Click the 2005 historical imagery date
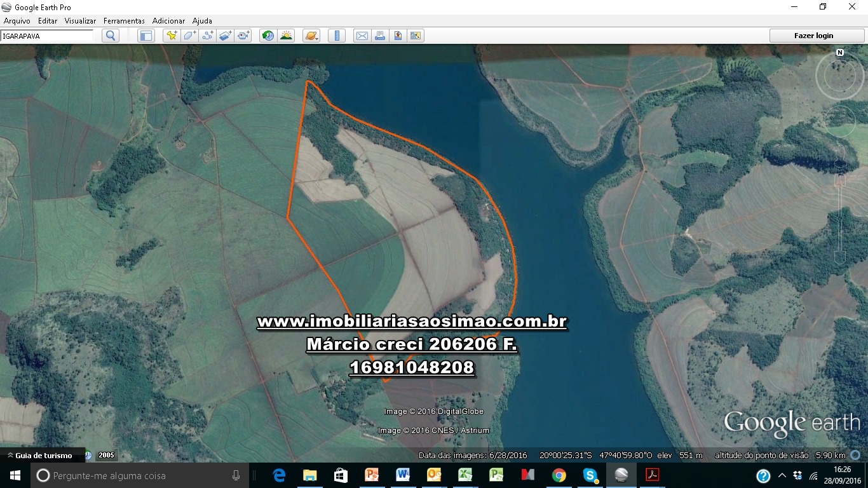The image size is (868, 488). point(106,456)
